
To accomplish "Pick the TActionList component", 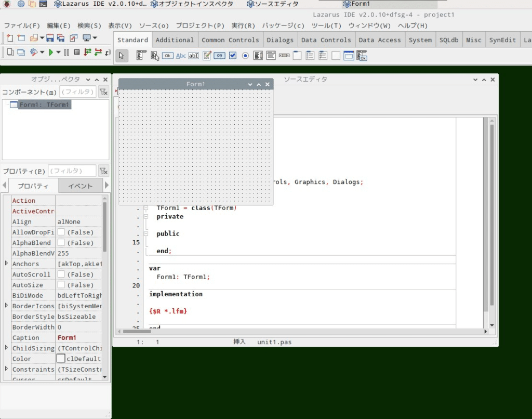I will (x=362, y=56).
